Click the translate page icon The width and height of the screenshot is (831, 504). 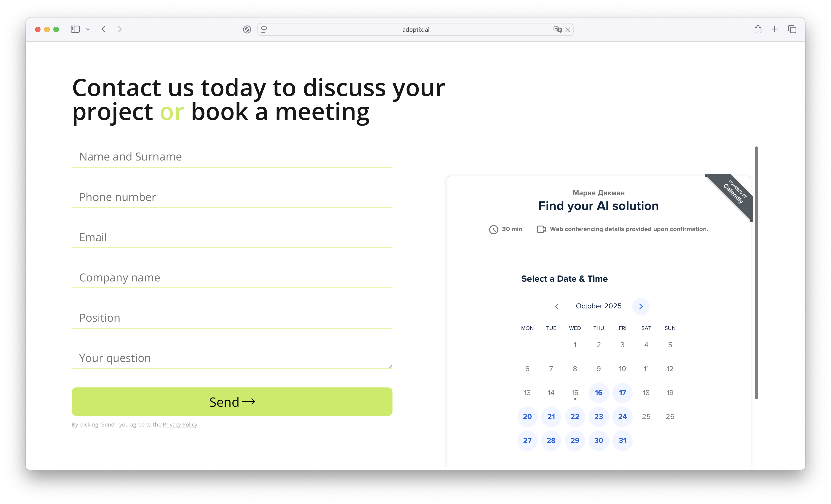pos(557,30)
